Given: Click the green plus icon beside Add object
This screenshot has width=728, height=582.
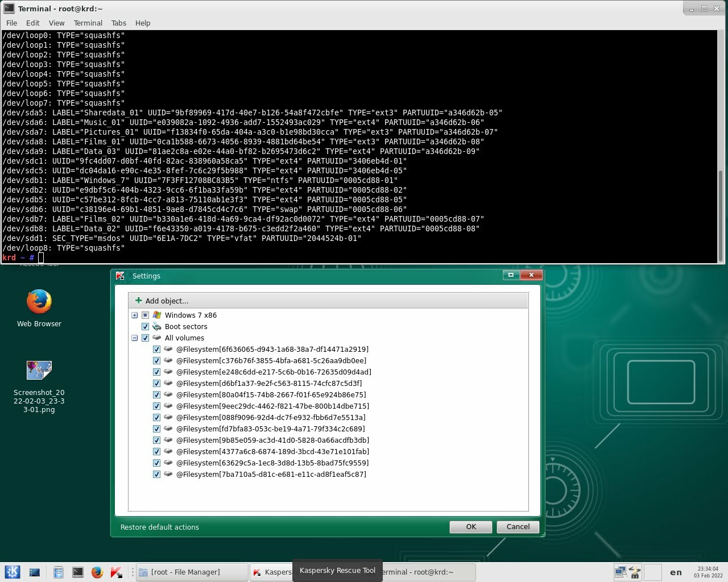Looking at the screenshot, I should click(138, 301).
